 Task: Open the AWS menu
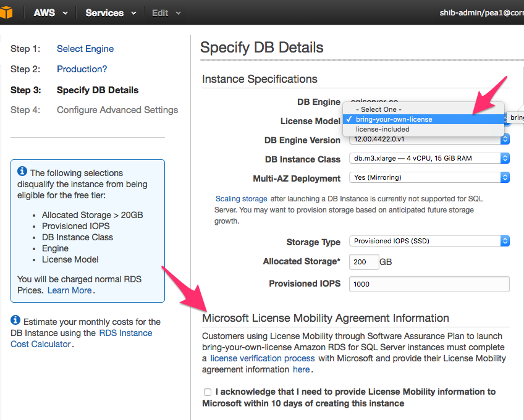coord(51,13)
